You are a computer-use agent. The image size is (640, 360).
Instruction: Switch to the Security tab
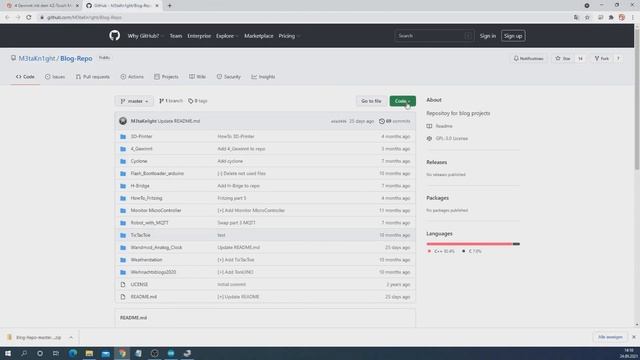pyautogui.click(x=229, y=77)
